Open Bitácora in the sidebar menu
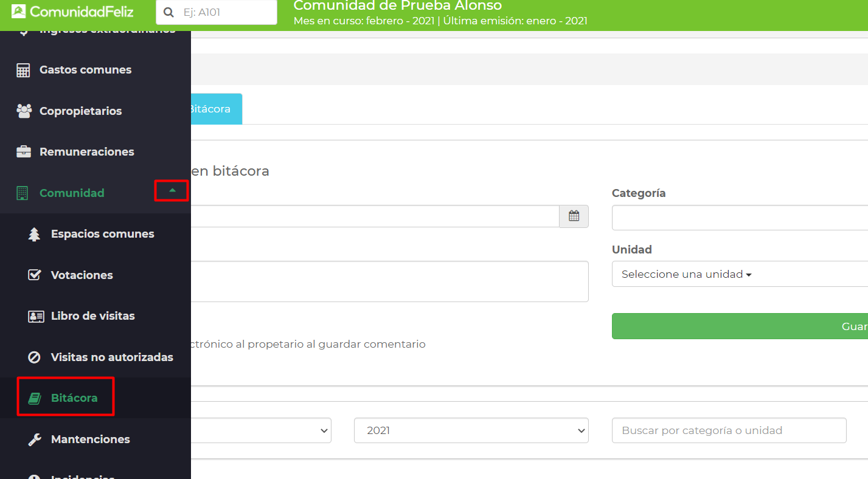Screen dimensions: 868x479 coord(74,398)
